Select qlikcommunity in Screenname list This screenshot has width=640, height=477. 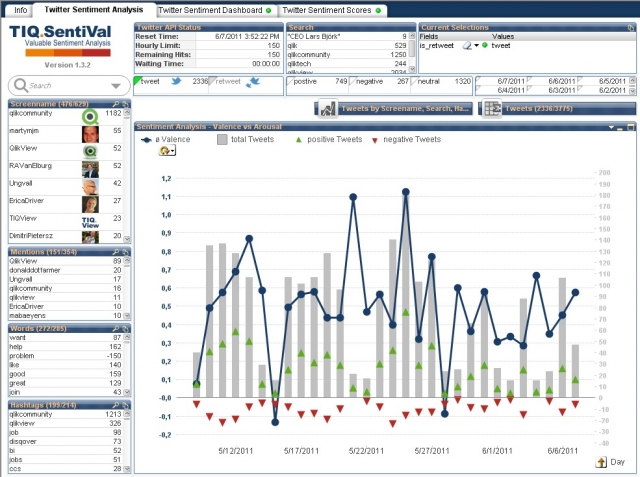[65, 117]
